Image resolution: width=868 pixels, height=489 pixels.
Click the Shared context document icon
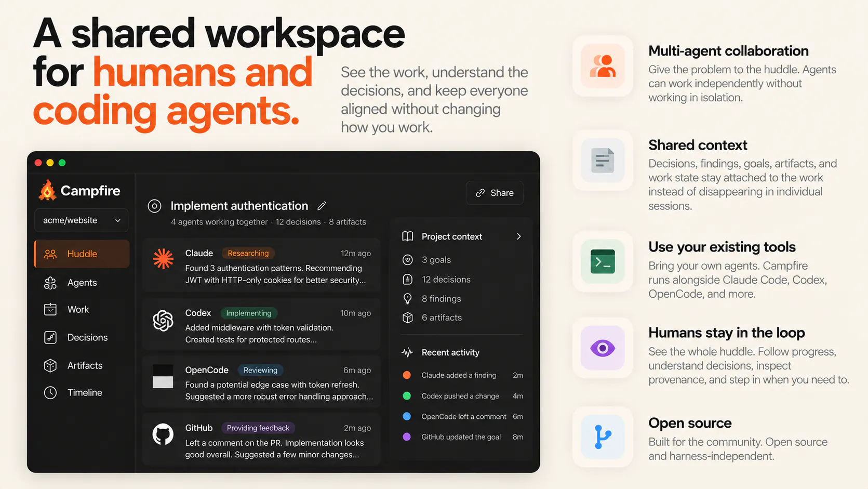pos(603,161)
